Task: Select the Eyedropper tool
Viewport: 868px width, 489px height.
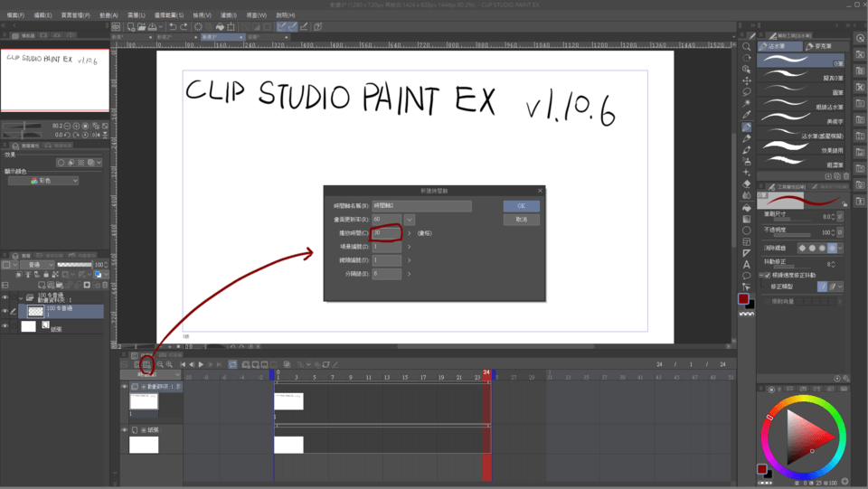Action: pyautogui.click(x=746, y=115)
